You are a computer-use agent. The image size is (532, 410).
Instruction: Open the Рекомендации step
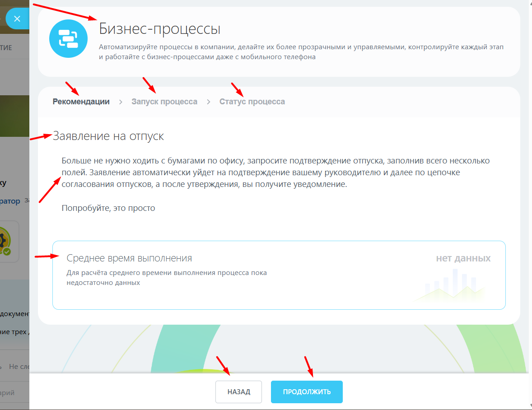tap(81, 102)
